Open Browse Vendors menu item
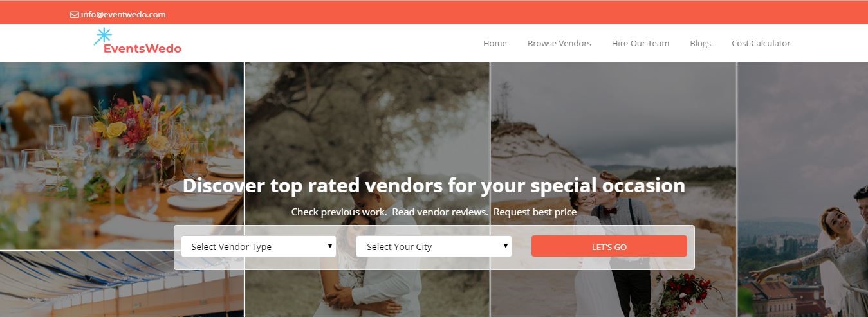 559,43
